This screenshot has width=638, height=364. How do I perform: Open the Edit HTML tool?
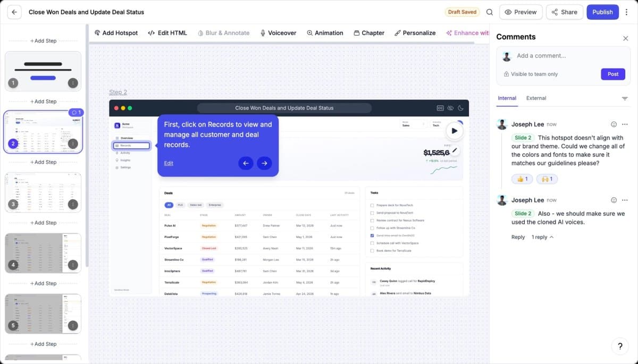pyautogui.click(x=167, y=33)
